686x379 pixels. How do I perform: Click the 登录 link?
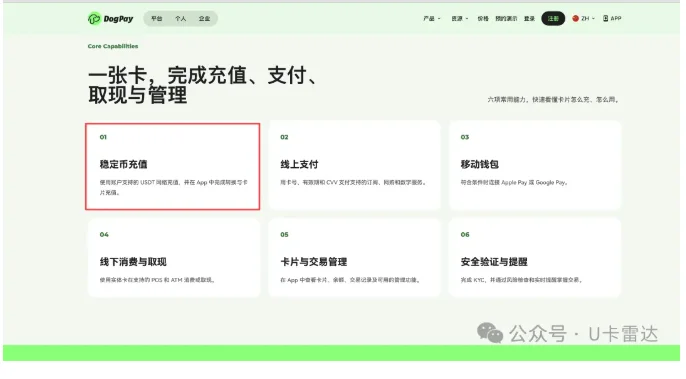click(x=529, y=18)
